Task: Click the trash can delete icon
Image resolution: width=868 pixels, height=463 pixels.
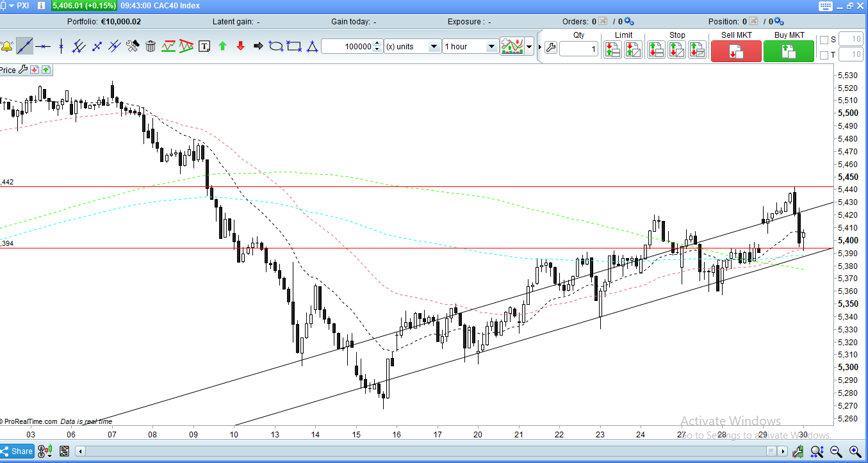Action: pyautogui.click(x=151, y=46)
